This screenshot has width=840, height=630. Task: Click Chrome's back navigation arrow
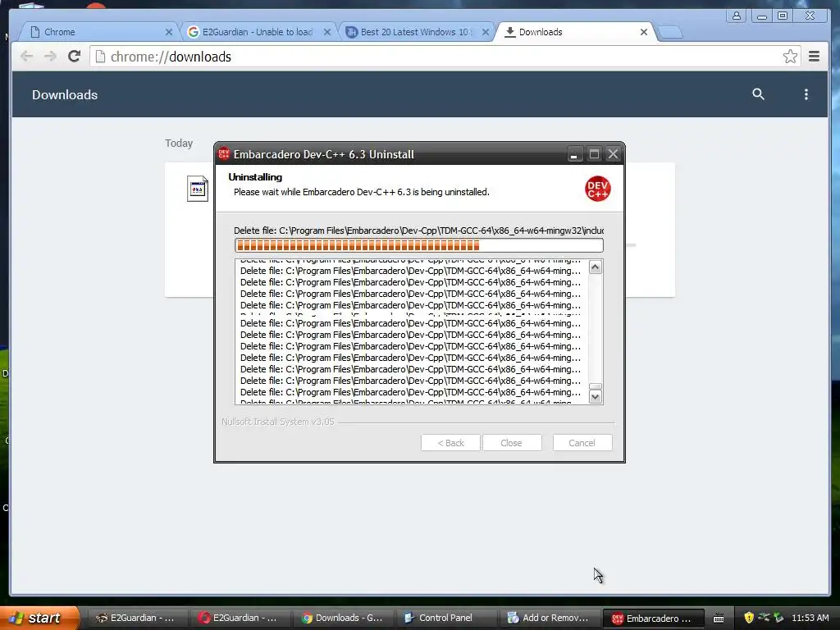point(27,57)
